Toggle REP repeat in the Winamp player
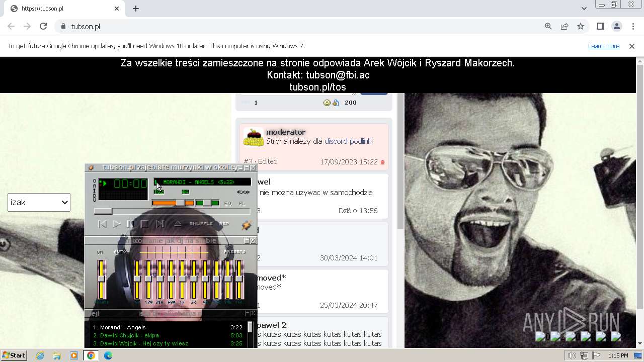Viewport: 644px width, 362px height. [x=224, y=224]
